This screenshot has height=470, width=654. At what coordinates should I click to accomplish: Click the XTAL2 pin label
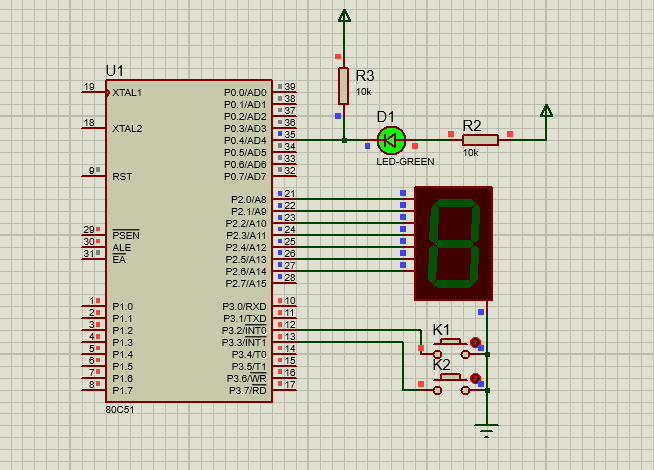coord(127,128)
